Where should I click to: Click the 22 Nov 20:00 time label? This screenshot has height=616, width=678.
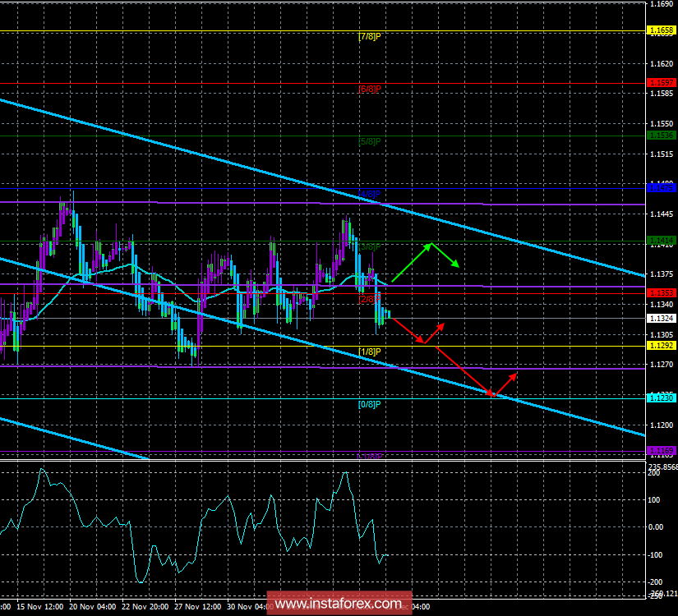145,608
